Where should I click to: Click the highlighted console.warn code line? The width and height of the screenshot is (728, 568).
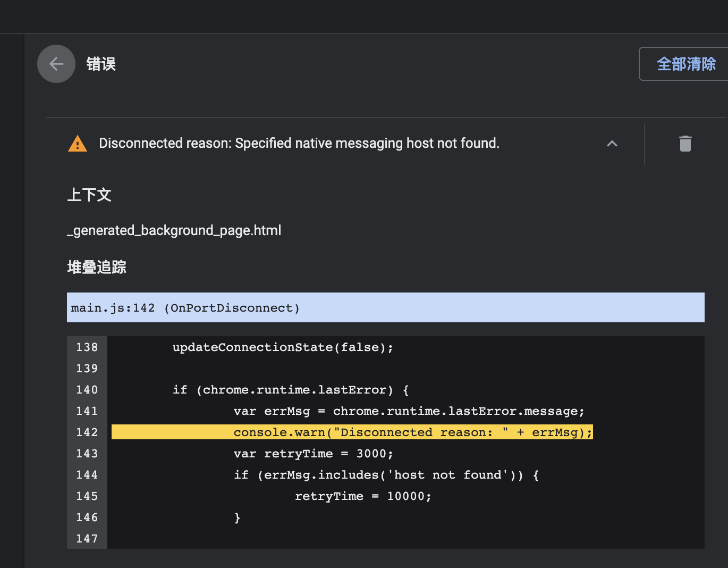352,432
